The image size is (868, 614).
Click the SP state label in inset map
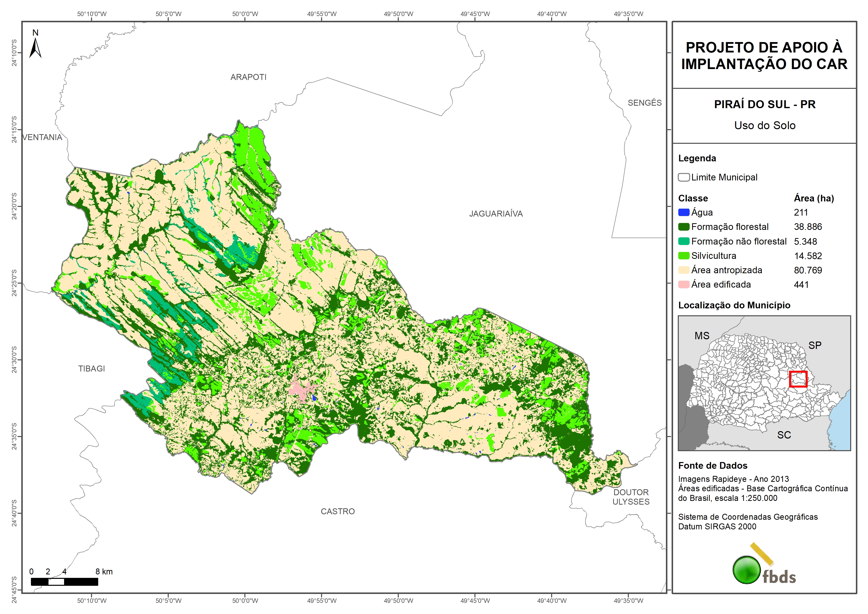click(x=815, y=345)
